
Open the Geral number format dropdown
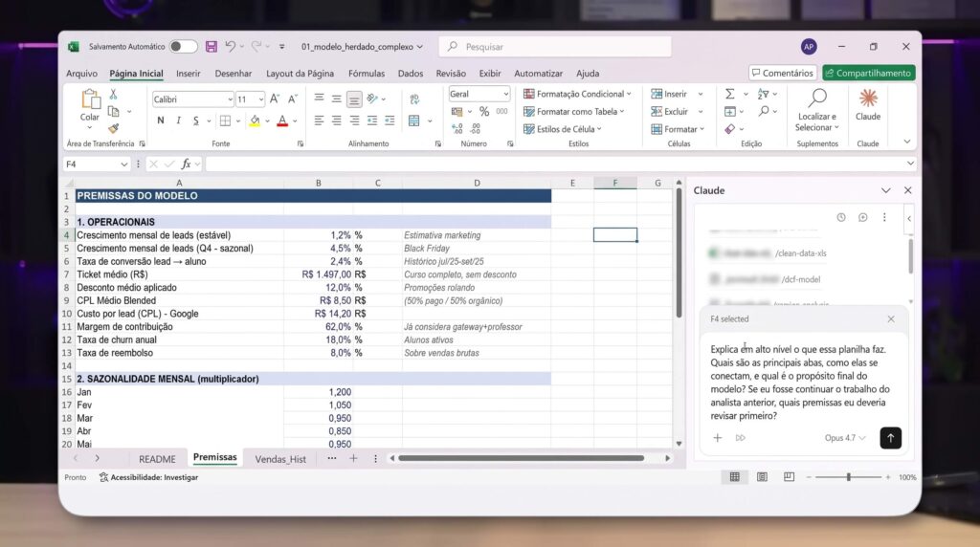[x=505, y=94]
